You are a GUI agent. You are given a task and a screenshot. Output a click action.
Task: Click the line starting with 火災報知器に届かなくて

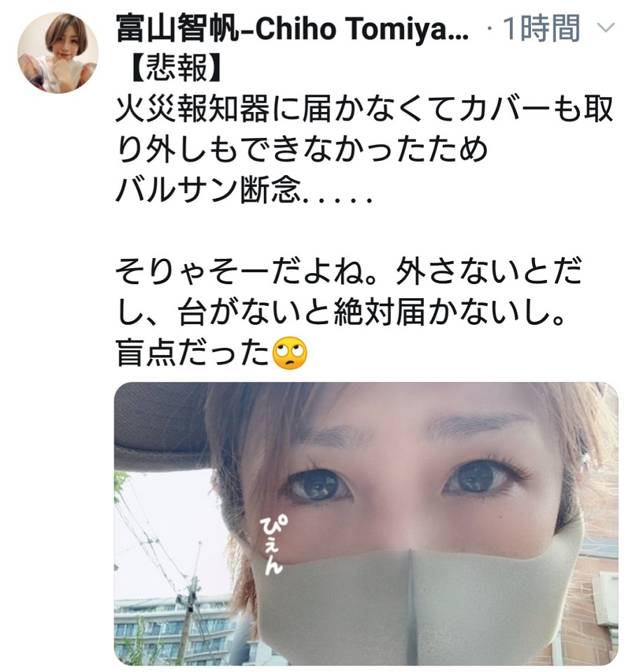(364, 109)
